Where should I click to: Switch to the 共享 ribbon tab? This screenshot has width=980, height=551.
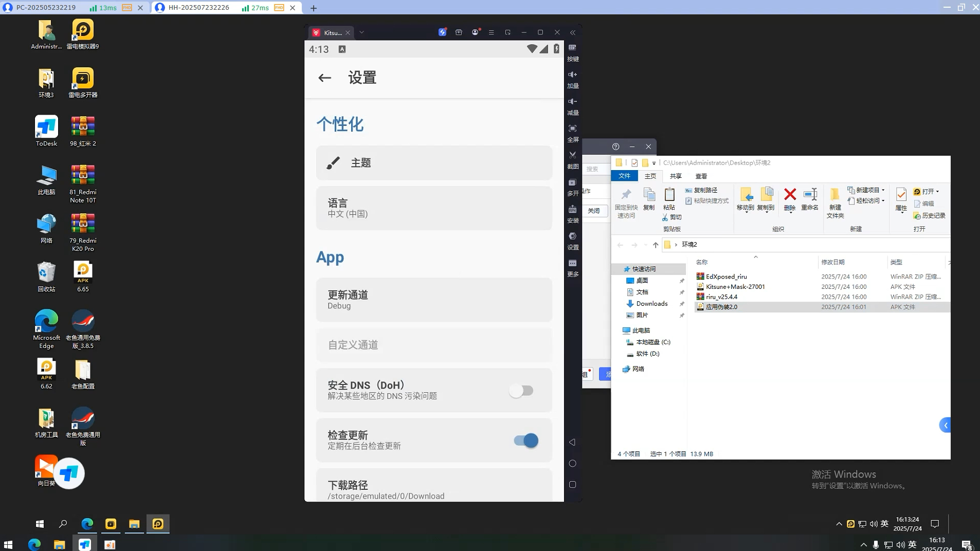click(x=676, y=176)
